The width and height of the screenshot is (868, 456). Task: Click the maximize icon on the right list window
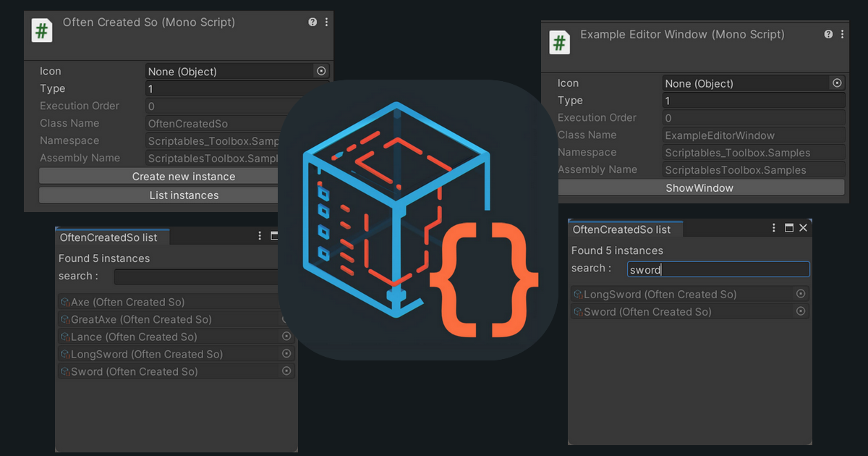[788, 227]
